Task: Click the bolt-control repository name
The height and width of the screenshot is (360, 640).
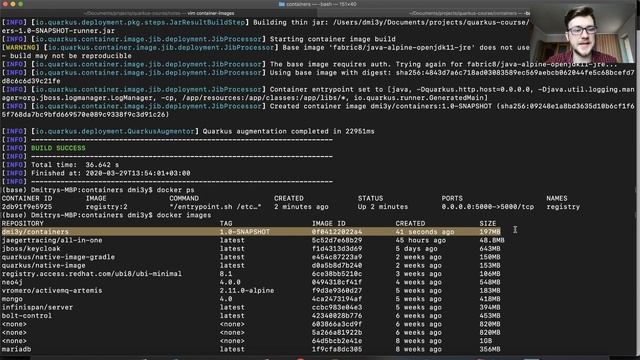Action: pos(27,316)
